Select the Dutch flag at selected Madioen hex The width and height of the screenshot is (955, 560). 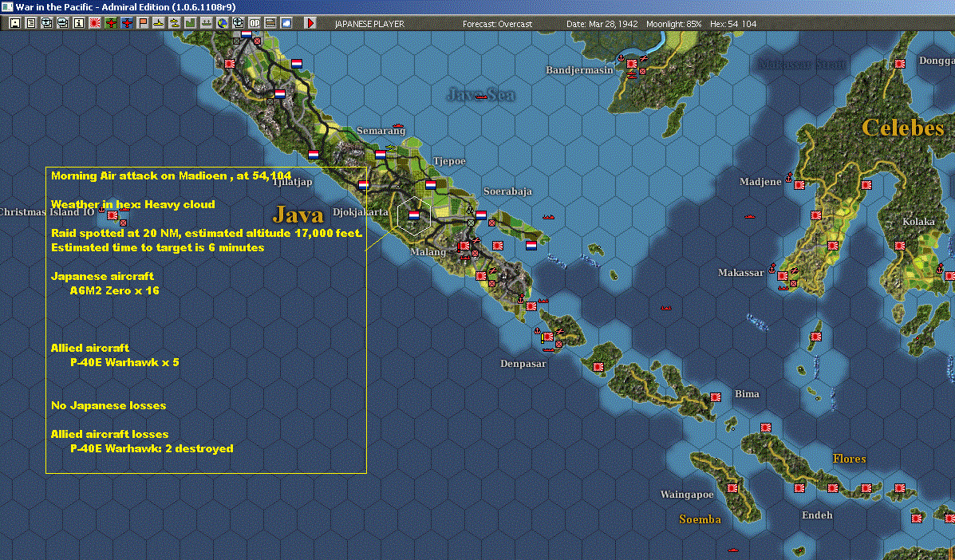pyautogui.click(x=413, y=215)
